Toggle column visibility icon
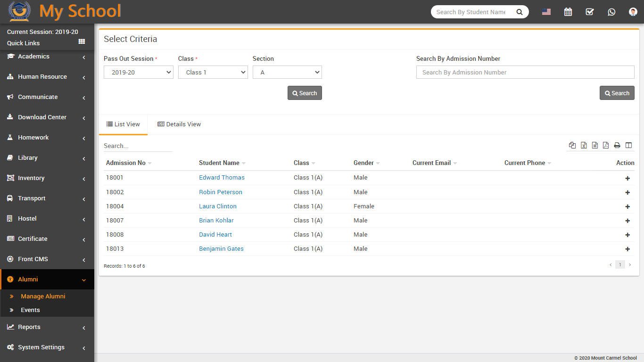Viewport: 644px width, 362px height. coord(628,145)
